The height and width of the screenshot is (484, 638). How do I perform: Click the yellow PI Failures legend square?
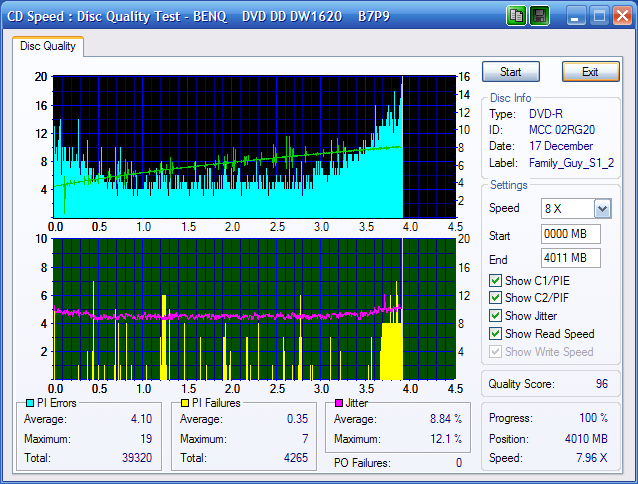tap(185, 403)
